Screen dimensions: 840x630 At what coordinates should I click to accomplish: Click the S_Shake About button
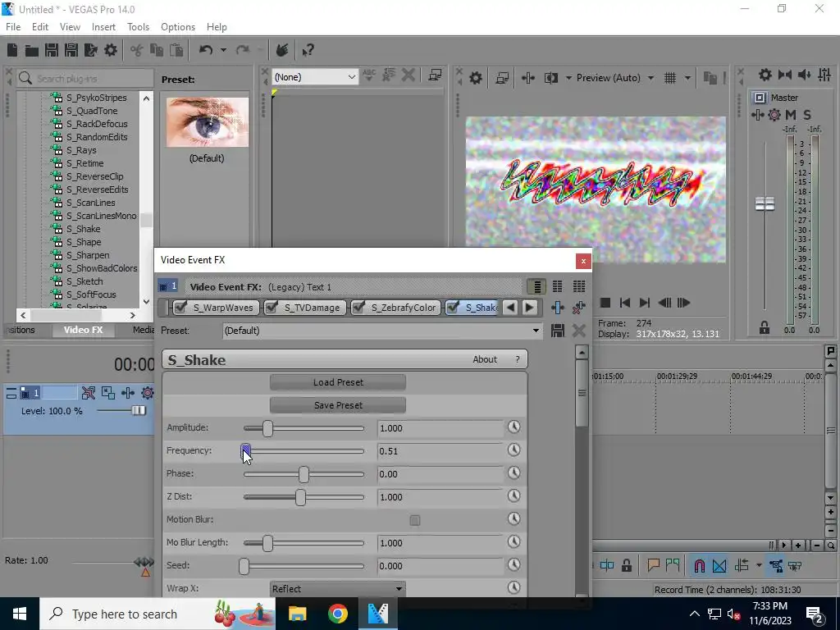[x=485, y=359]
